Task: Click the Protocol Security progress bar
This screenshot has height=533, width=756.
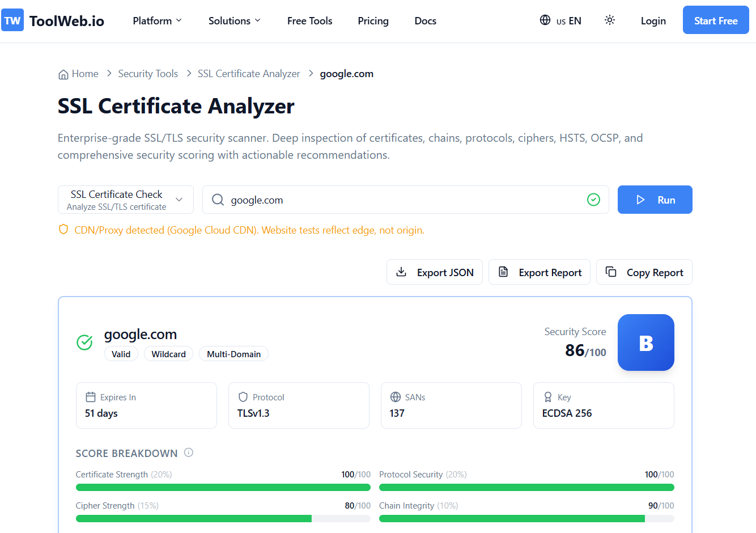Action: pos(526,487)
